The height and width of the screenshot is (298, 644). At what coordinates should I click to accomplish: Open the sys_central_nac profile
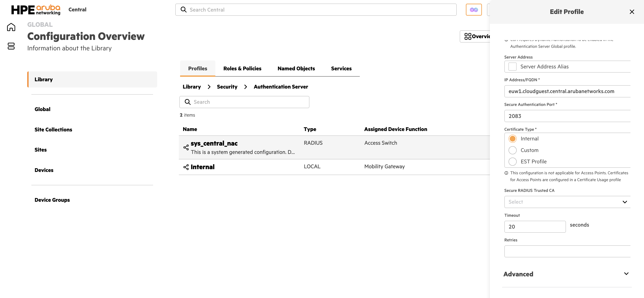click(214, 143)
